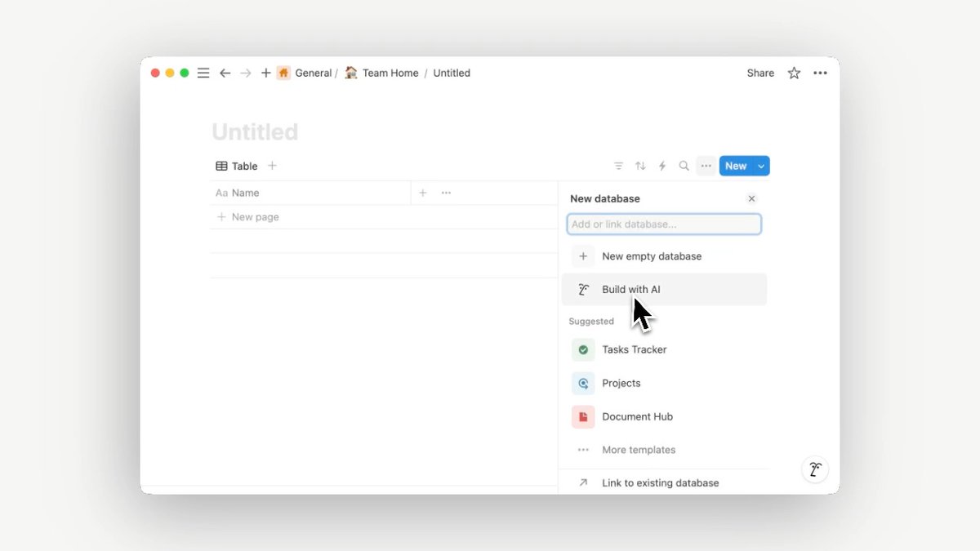Open the property options dots in the header row

446,193
